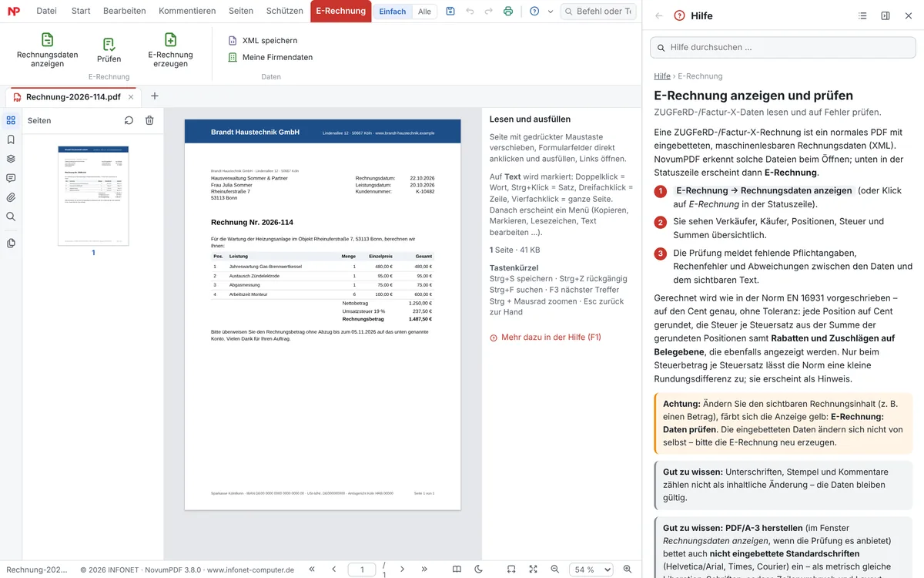Click Rechnungsdaten anzeigen in the ribbon
Screen dimensions: 924x578
click(48, 50)
